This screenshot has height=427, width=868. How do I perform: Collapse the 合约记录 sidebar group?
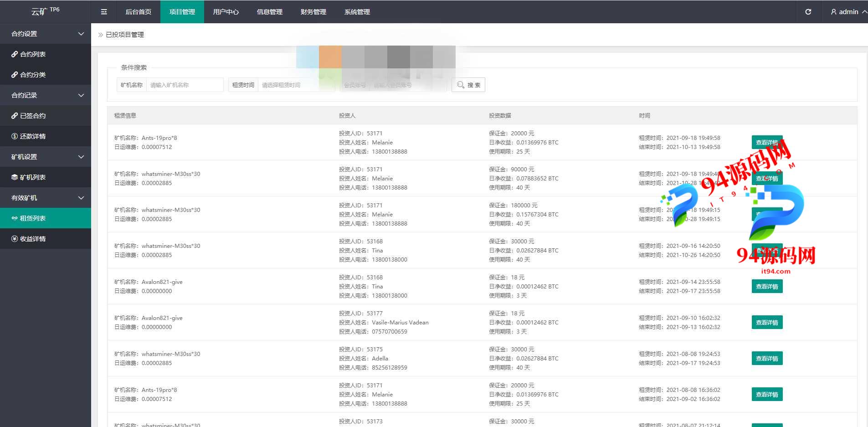click(46, 95)
